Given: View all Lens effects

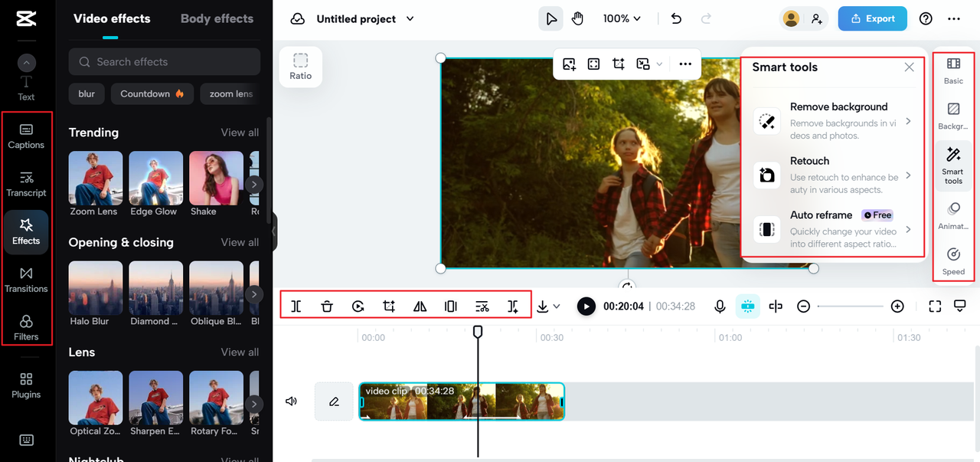Looking at the screenshot, I should pos(240,352).
